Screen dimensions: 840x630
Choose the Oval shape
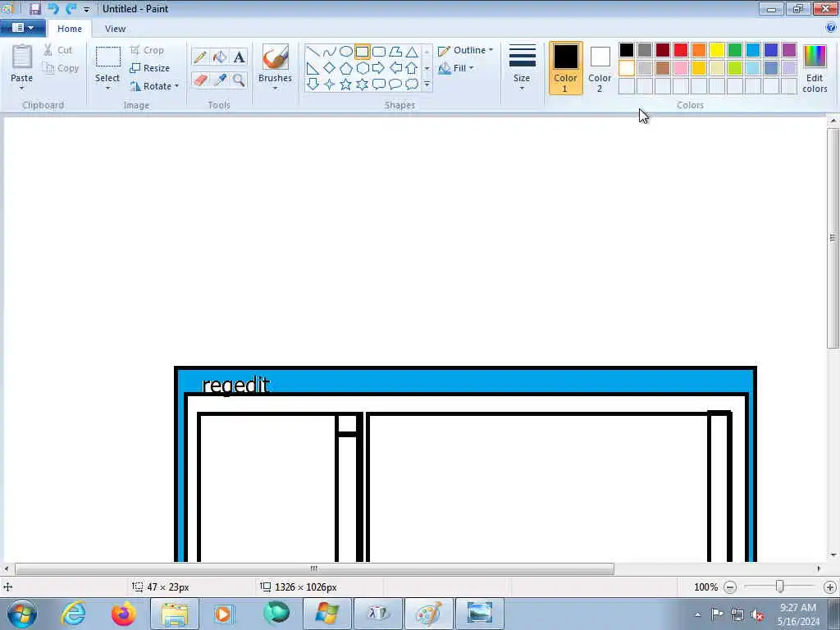coord(346,52)
